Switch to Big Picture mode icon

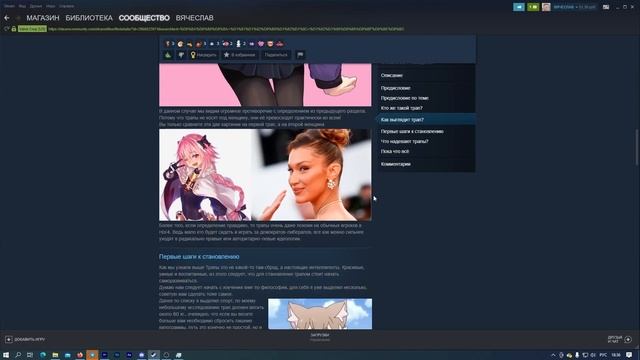pos(606,7)
